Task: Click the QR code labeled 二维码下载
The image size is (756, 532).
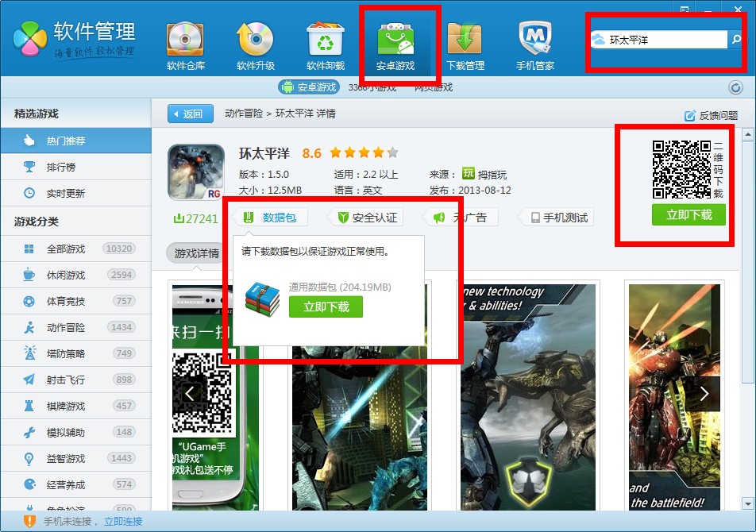Action: tap(681, 169)
